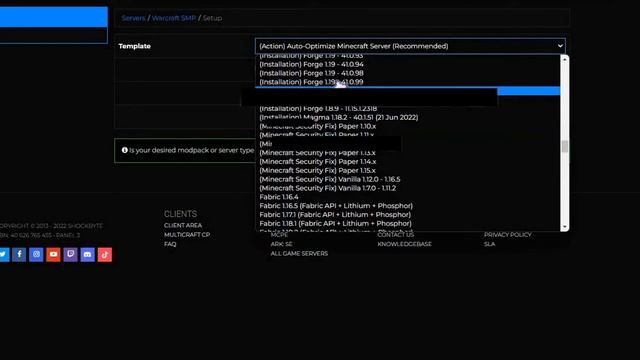640x360 pixels.
Task: Open the Twitter social icon
Action: 3,255
